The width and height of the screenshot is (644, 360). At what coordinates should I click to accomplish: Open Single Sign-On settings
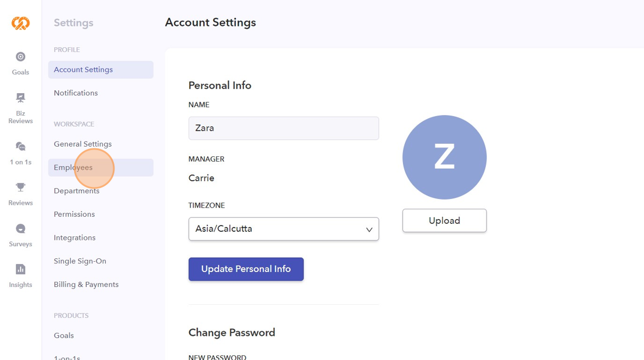pyautogui.click(x=80, y=261)
